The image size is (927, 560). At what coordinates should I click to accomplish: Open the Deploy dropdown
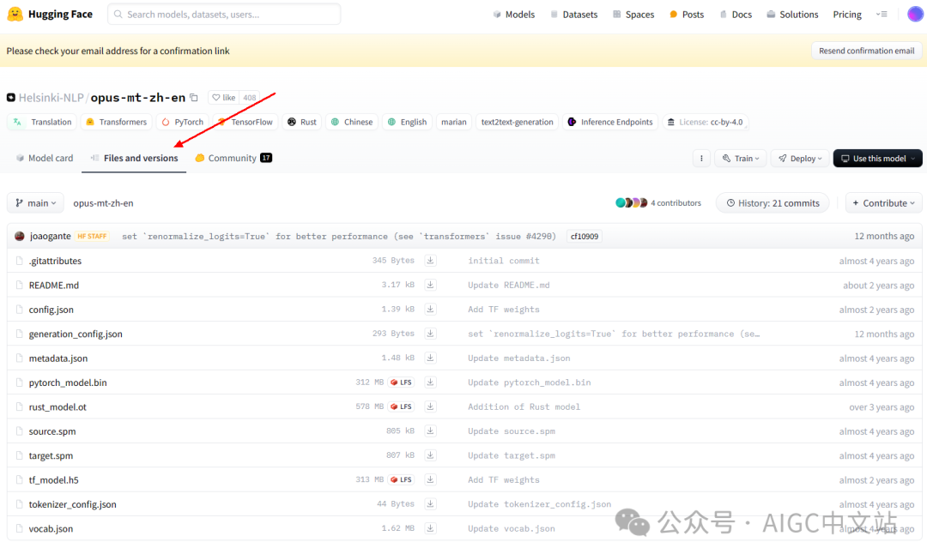(x=800, y=159)
